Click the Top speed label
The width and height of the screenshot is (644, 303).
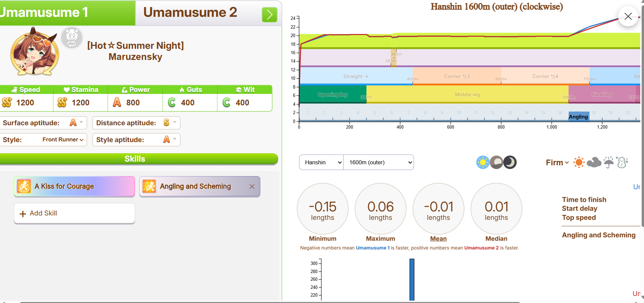click(579, 217)
